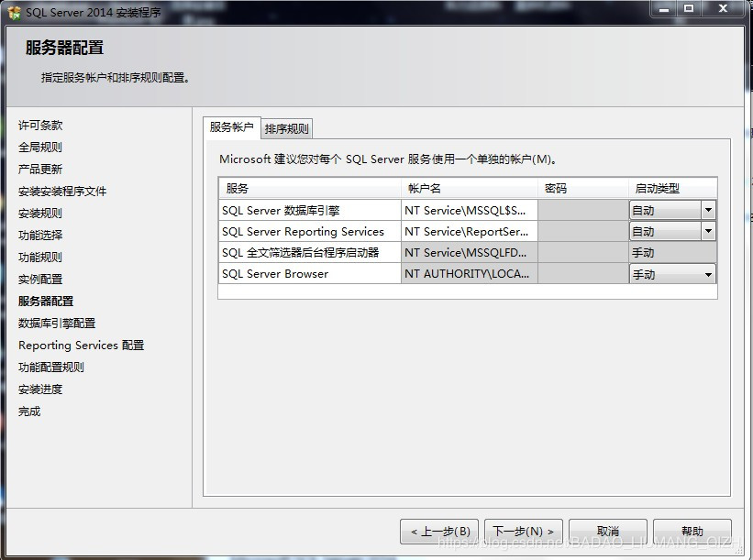Open startup type dropdown for SQL Server Browser
This screenshot has height=560, width=753.
click(x=707, y=274)
